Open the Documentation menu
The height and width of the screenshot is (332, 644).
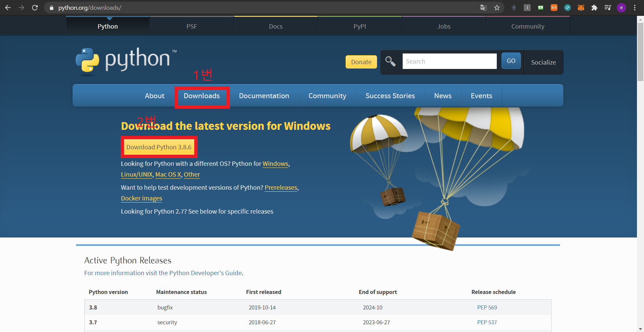tap(264, 96)
